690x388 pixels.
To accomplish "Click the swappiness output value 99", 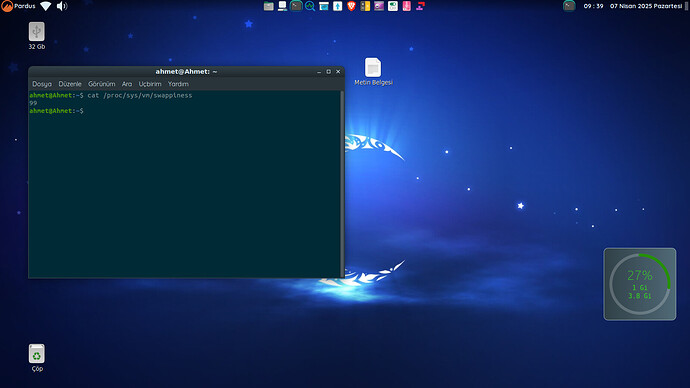I will [33, 103].
